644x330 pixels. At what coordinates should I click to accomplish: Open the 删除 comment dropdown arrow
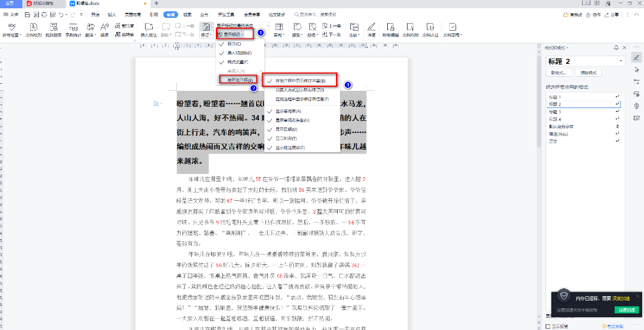pyautogui.click(x=169, y=35)
